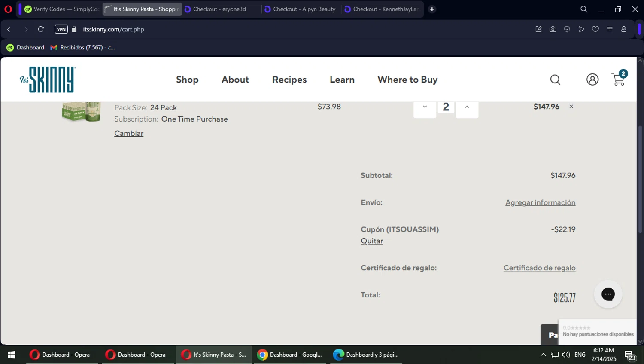
Task: Go back to previous page
Action: 9,29
